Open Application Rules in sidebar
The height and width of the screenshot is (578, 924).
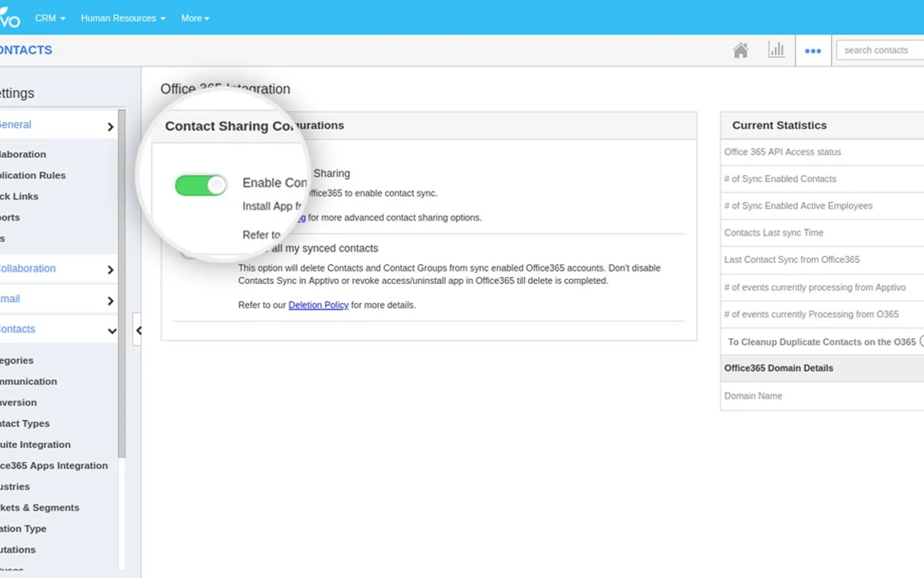[33, 175]
